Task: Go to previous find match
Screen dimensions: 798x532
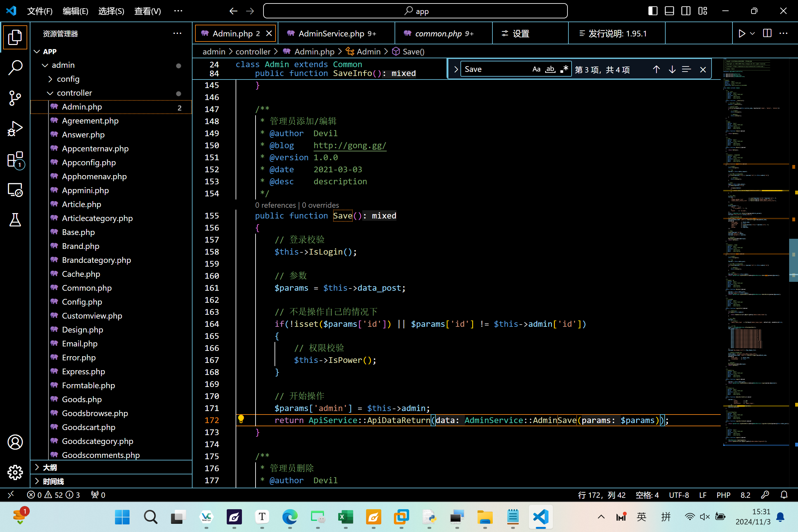Action: tap(656, 70)
